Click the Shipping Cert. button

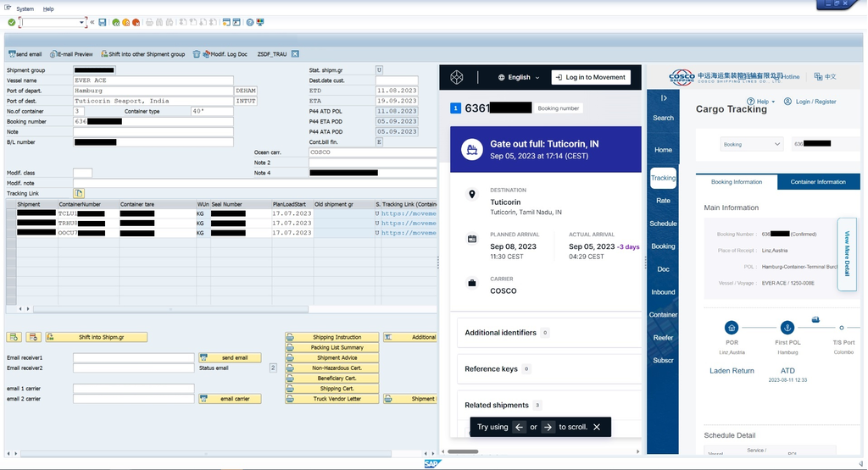pyautogui.click(x=331, y=388)
